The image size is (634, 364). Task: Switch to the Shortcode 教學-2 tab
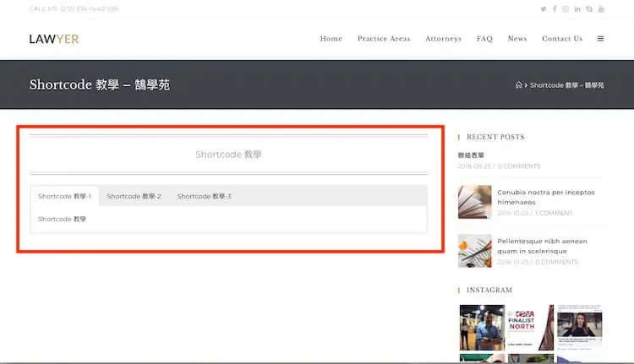click(134, 196)
